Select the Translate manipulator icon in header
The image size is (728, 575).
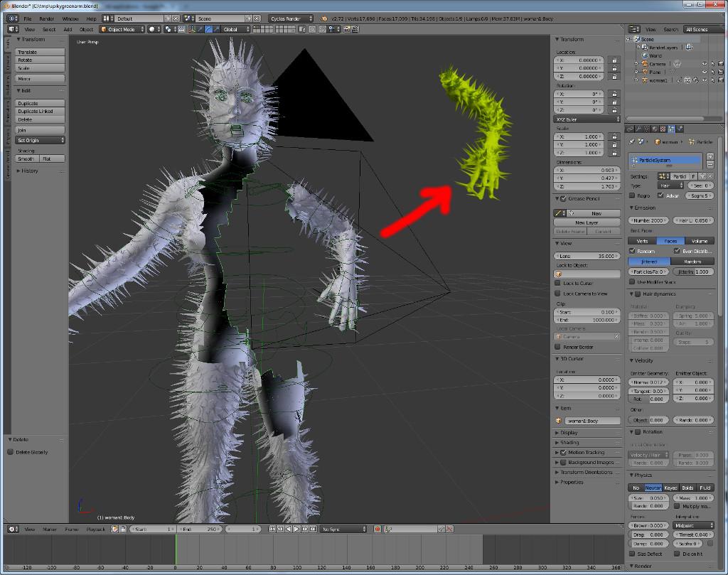[x=200, y=29]
